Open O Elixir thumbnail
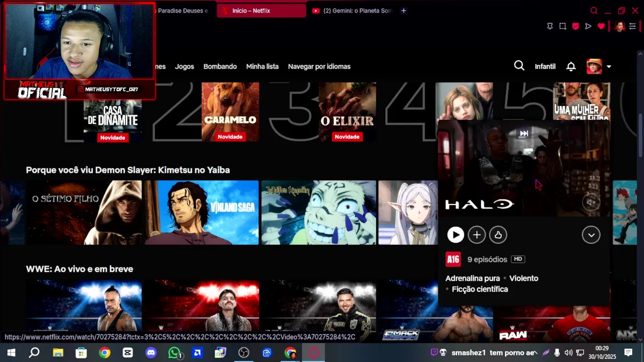Screen dimensions: 644x362 pyautogui.click(x=347, y=112)
